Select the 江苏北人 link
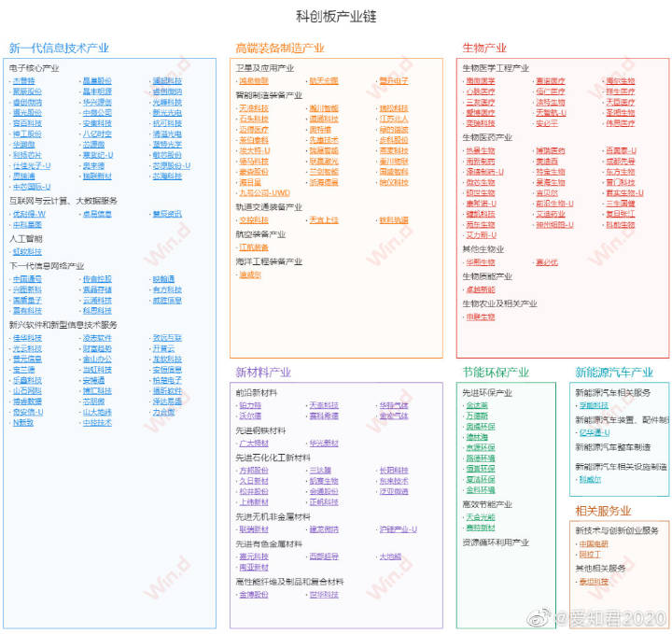The height and width of the screenshot is (634, 672). tap(394, 119)
